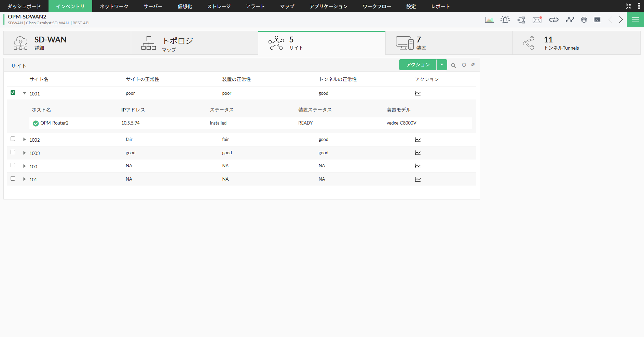Click the green アクション button
The image size is (644, 337).
(x=418, y=65)
